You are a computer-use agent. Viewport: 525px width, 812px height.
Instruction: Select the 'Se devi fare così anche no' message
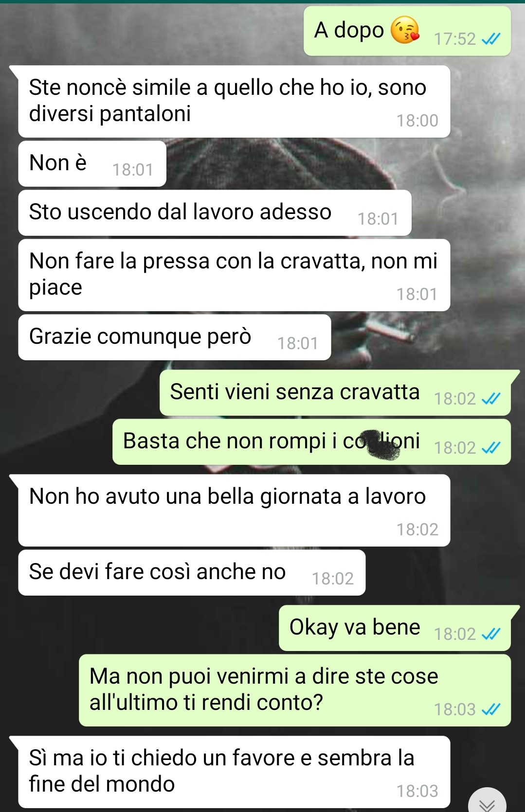pos(192,573)
